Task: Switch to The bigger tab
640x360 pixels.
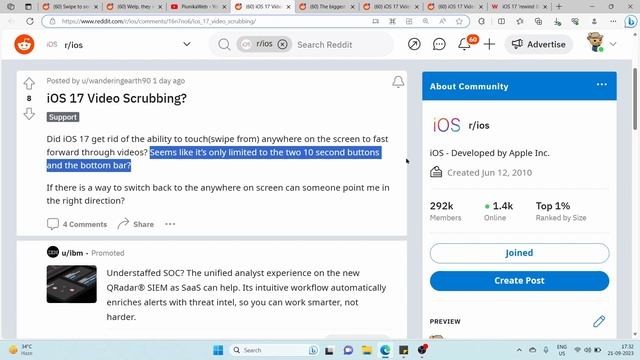Action: click(327, 7)
